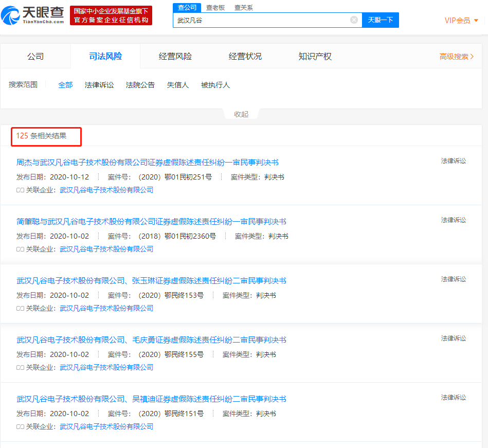This screenshot has width=488, height=448.
Task: Click the link icon beside 关联企业 in 张玉琳 case
Action: tap(20, 309)
